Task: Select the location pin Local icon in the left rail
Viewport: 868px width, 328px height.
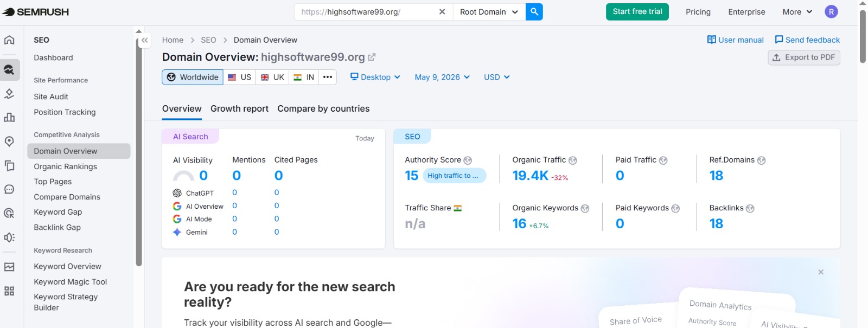Action: 9,142
